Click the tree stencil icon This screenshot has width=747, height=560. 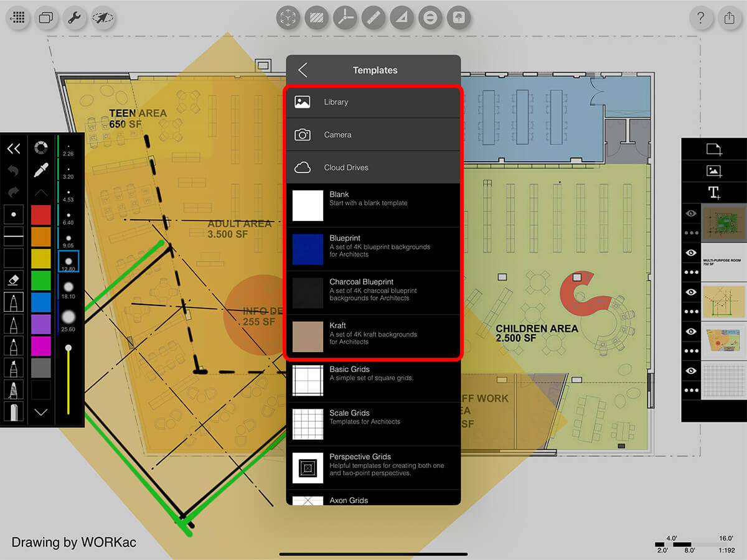459,18
